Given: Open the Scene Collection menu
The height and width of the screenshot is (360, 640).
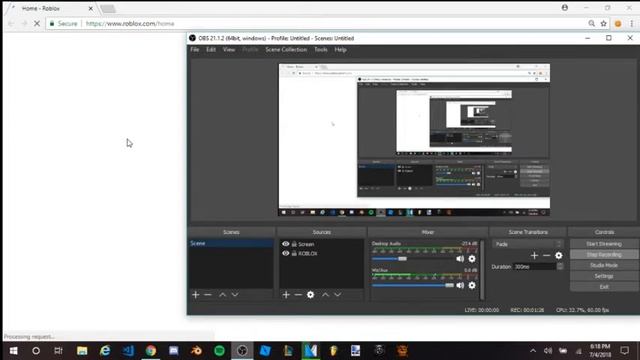Looking at the screenshot, I should point(286,49).
